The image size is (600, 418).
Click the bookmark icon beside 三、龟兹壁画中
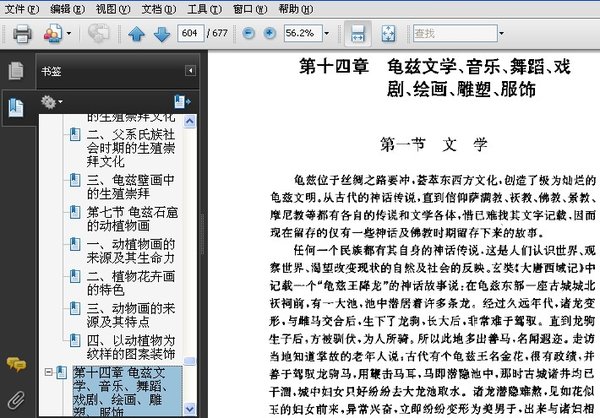click(x=75, y=180)
